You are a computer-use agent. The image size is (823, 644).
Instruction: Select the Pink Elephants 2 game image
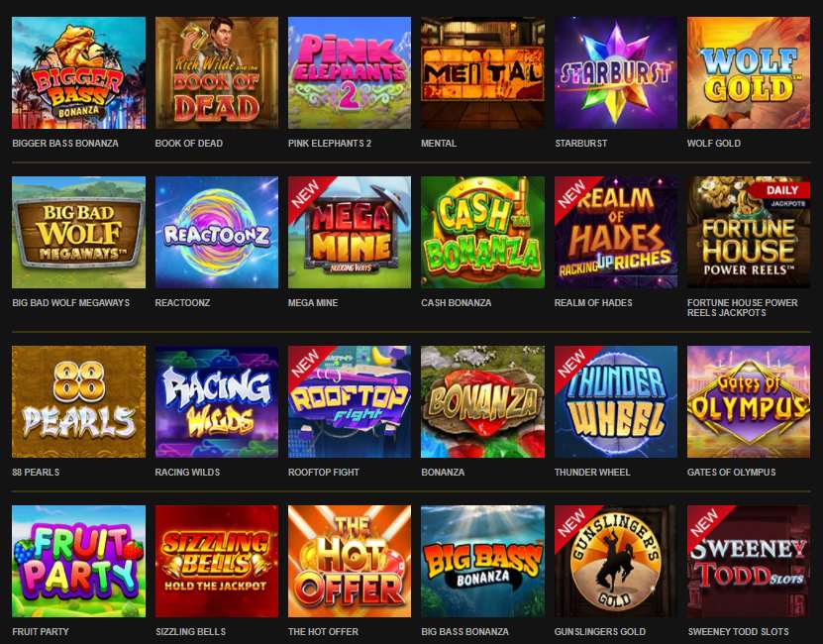350,72
